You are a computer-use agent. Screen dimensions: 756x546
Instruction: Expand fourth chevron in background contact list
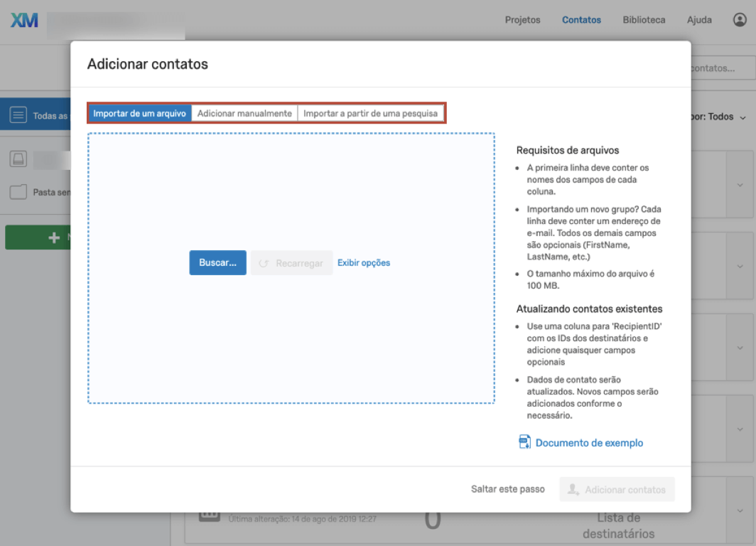(x=740, y=429)
